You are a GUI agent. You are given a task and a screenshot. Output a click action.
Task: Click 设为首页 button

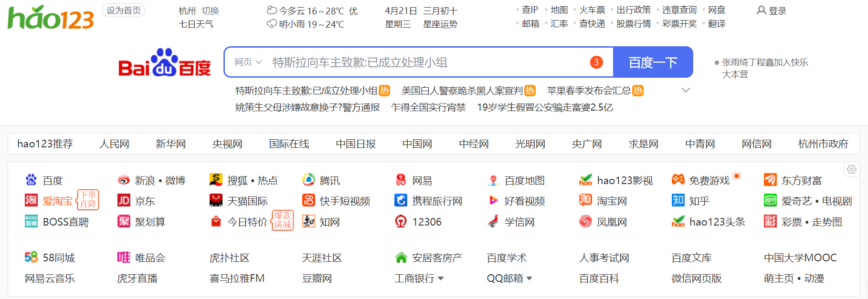point(124,10)
